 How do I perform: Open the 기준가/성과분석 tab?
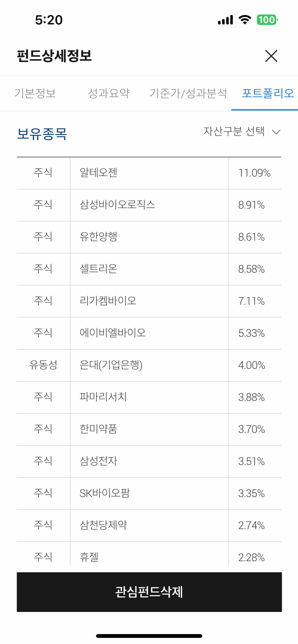[x=188, y=93]
